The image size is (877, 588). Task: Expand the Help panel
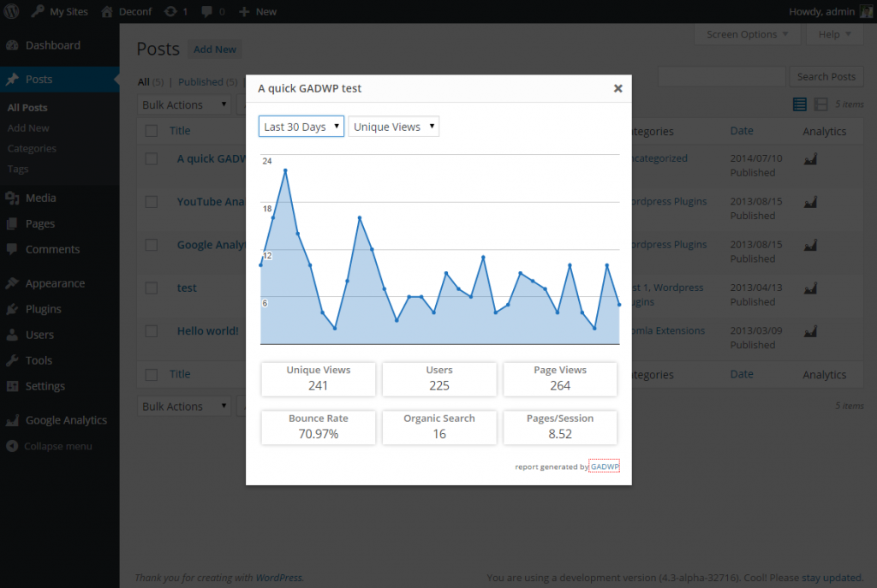834,34
